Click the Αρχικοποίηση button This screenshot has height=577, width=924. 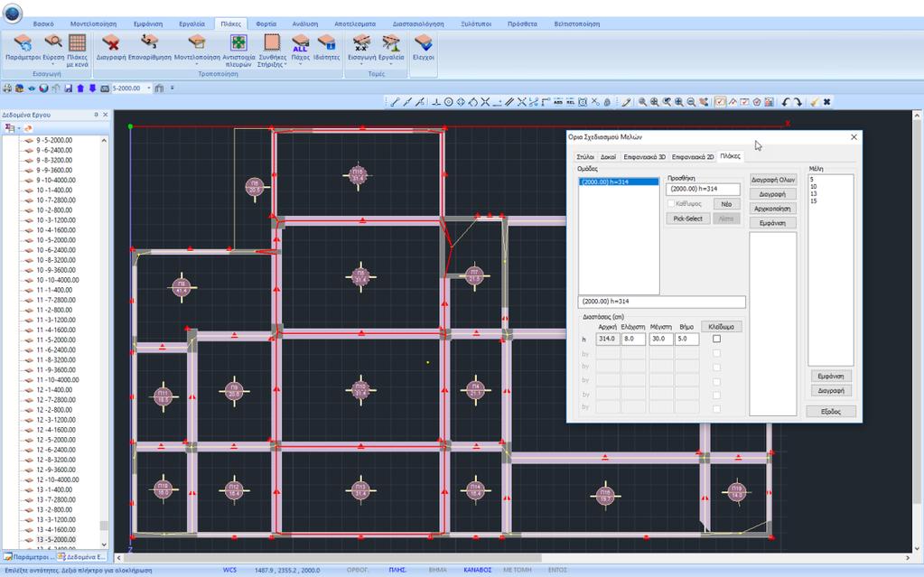point(772,209)
